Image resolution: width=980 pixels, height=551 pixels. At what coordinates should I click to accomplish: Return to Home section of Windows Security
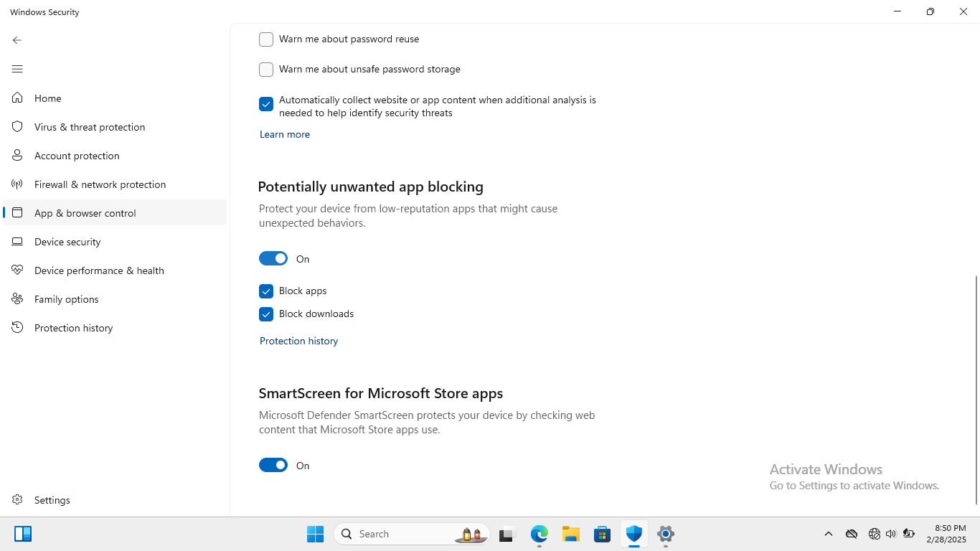(47, 98)
